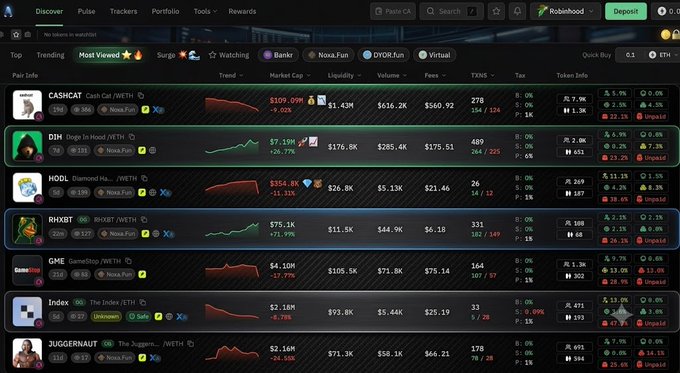Toggle the Virtual launchpad filter

pyautogui.click(x=435, y=55)
